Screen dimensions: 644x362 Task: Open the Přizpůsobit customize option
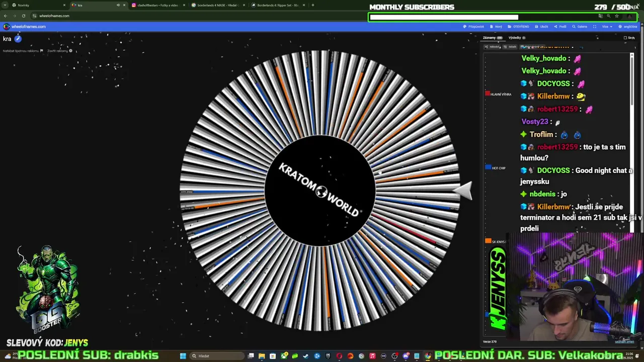[x=473, y=27]
